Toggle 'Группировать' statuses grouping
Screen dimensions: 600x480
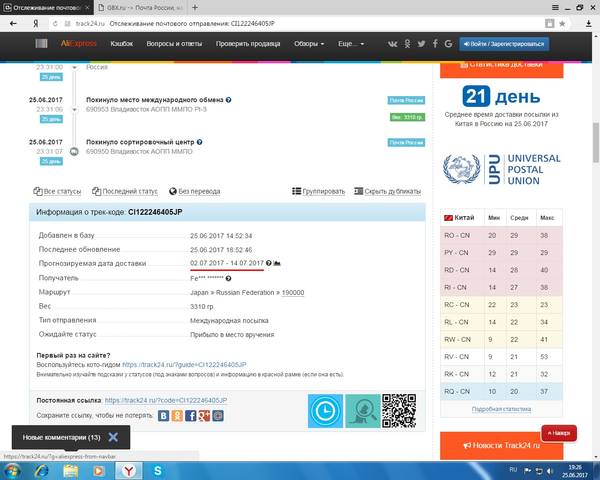[x=318, y=191]
